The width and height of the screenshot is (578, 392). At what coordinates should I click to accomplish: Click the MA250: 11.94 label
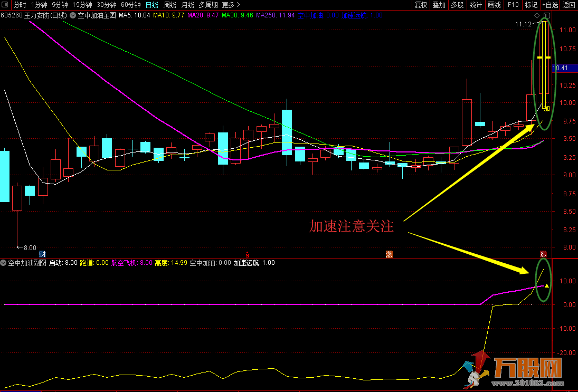(x=276, y=15)
